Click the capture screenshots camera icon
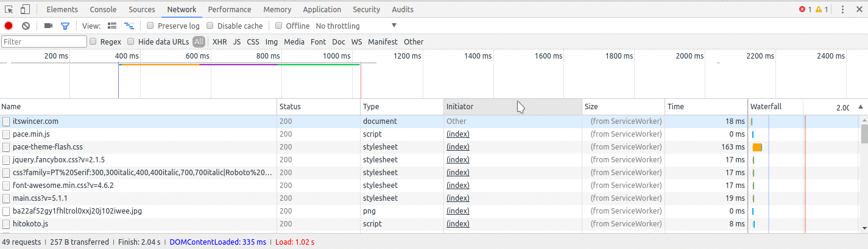868x249 pixels. [49, 26]
